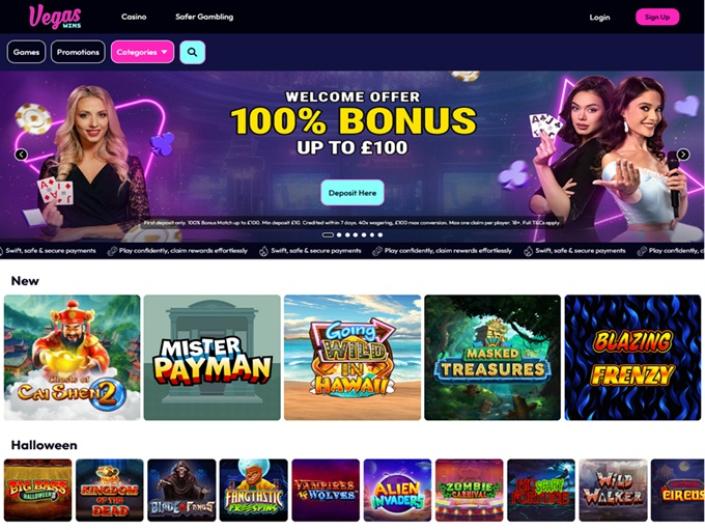This screenshot has height=530, width=705.
Task: Select the first carousel pill indicator
Action: coord(328,235)
